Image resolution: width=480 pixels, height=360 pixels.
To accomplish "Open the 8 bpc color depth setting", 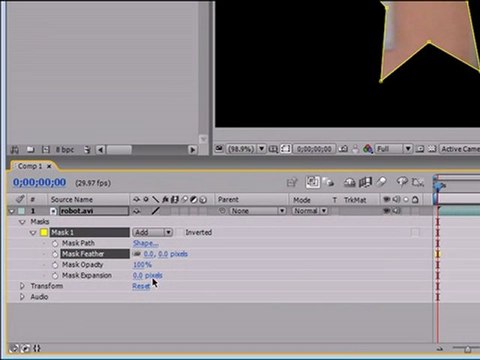I will tap(65, 150).
